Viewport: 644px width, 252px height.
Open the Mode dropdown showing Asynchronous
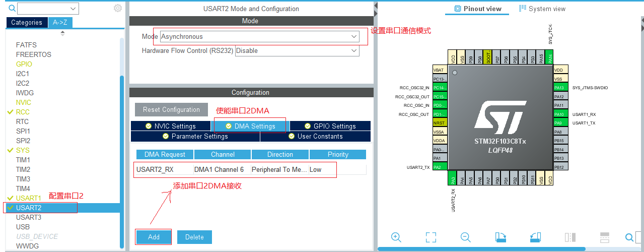tap(354, 36)
